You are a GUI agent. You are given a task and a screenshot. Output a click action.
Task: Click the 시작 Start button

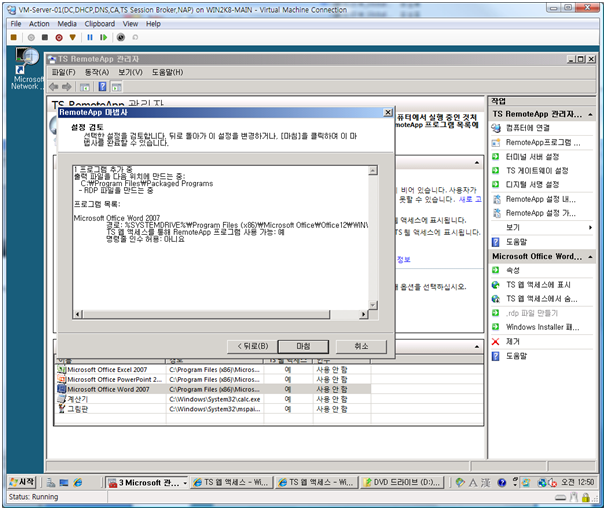click(22, 482)
